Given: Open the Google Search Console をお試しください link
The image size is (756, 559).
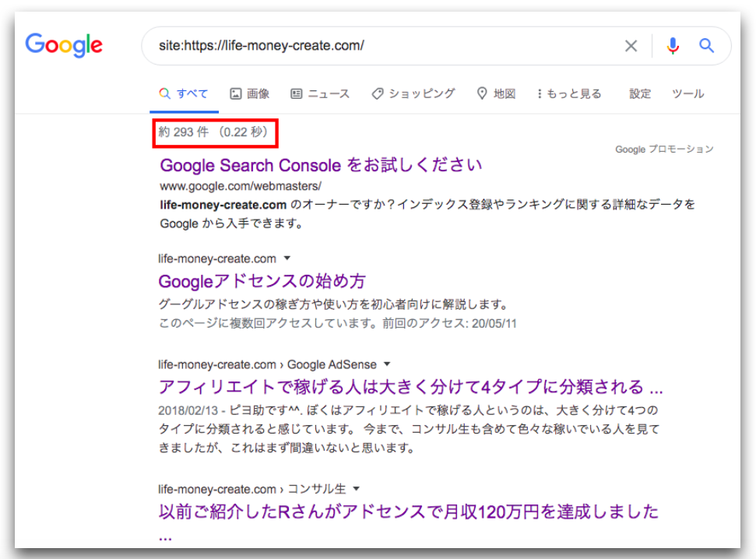Looking at the screenshot, I should tap(321, 165).
